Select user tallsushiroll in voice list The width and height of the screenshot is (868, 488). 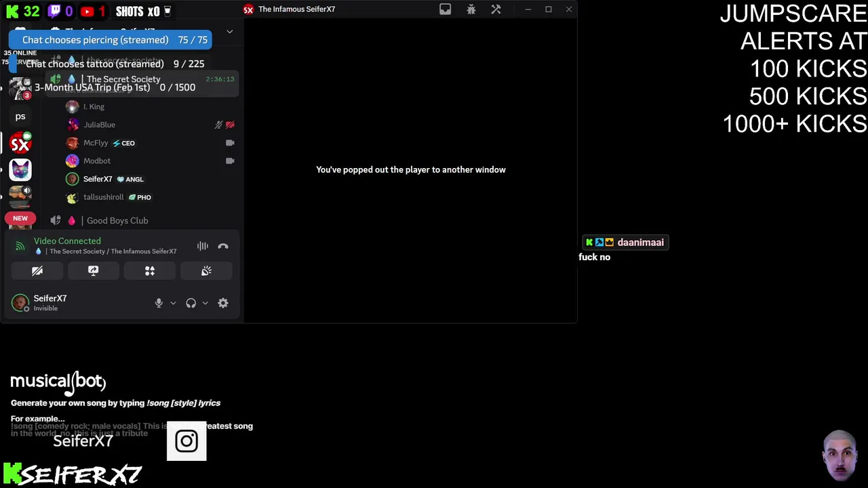(104, 197)
